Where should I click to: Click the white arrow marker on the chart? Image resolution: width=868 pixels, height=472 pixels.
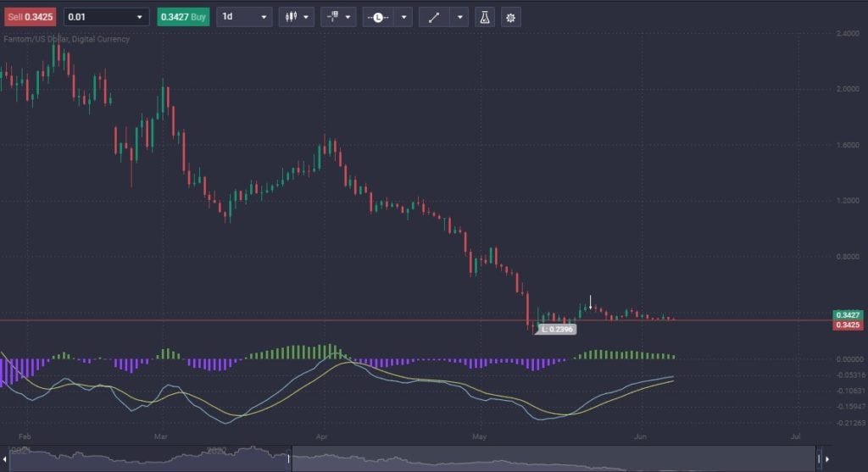(x=591, y=301)
